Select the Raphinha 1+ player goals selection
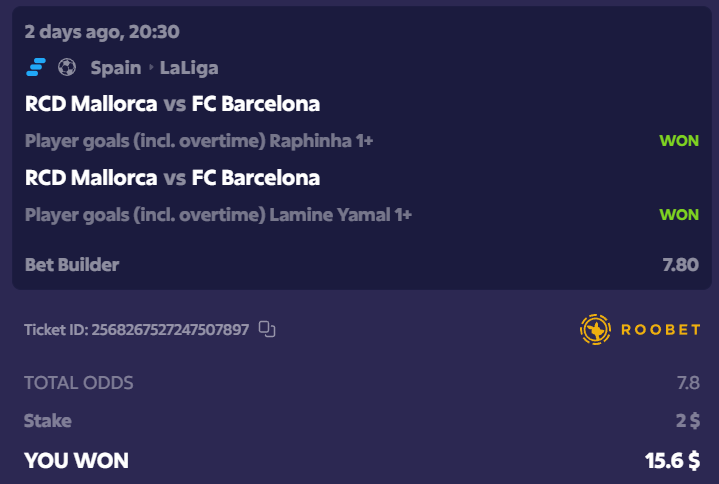 [x=199, y=141]
